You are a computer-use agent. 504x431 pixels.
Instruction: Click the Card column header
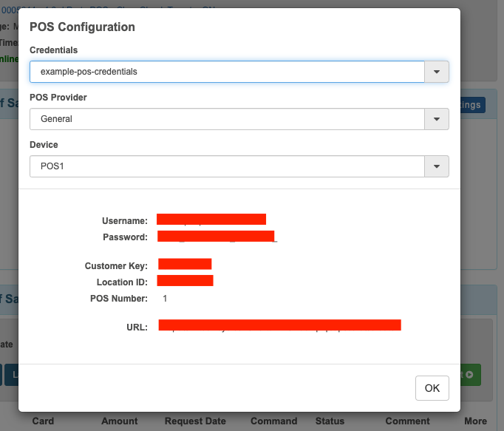coord(43,421)
